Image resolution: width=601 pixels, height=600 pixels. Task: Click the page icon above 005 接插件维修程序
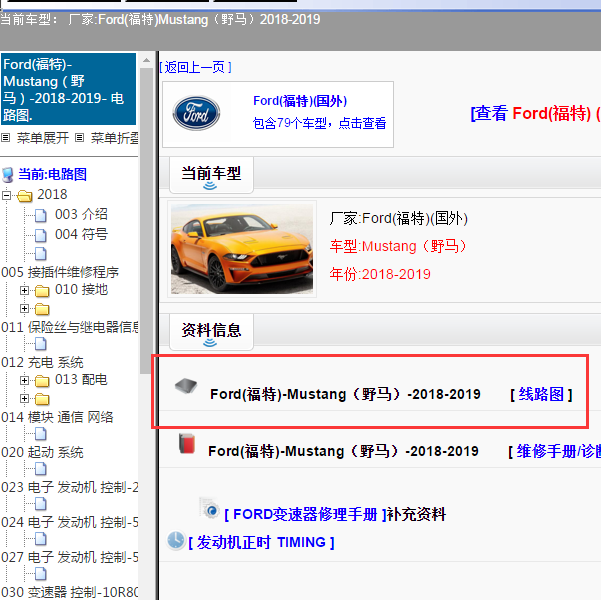click(41, 254)
